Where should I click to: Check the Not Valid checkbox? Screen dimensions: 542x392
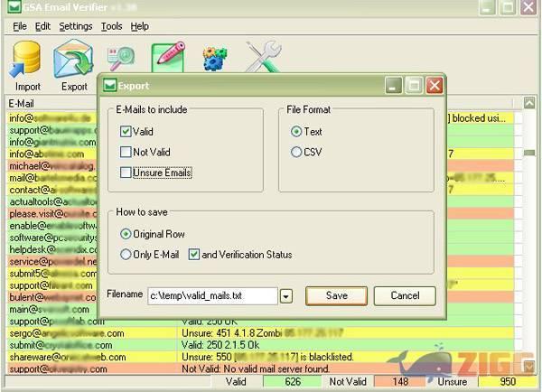126,152
